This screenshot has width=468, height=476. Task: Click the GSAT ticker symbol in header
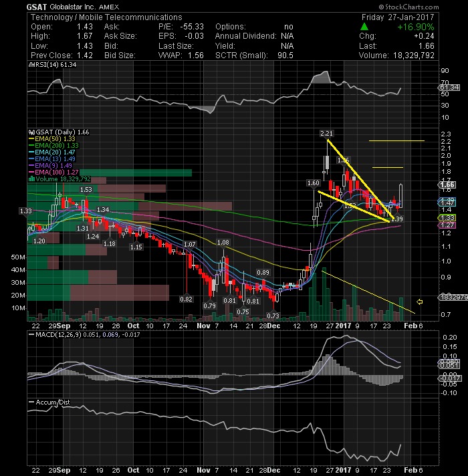(37, 7)
